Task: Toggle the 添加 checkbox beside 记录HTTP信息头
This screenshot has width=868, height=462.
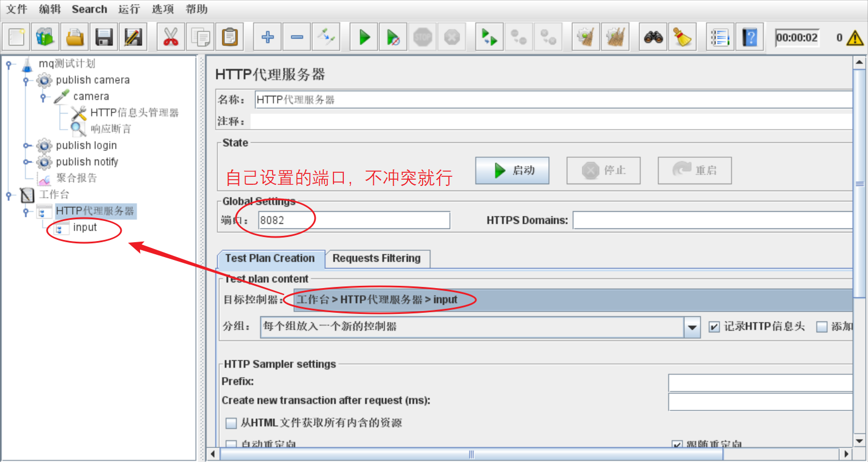Action: point(821,327)
